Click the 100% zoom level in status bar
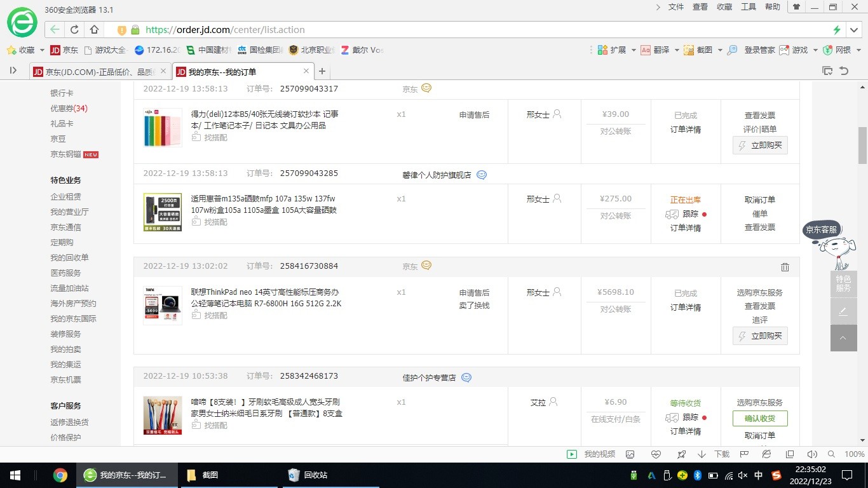This screenshot has width=868, height=488. 854,454
